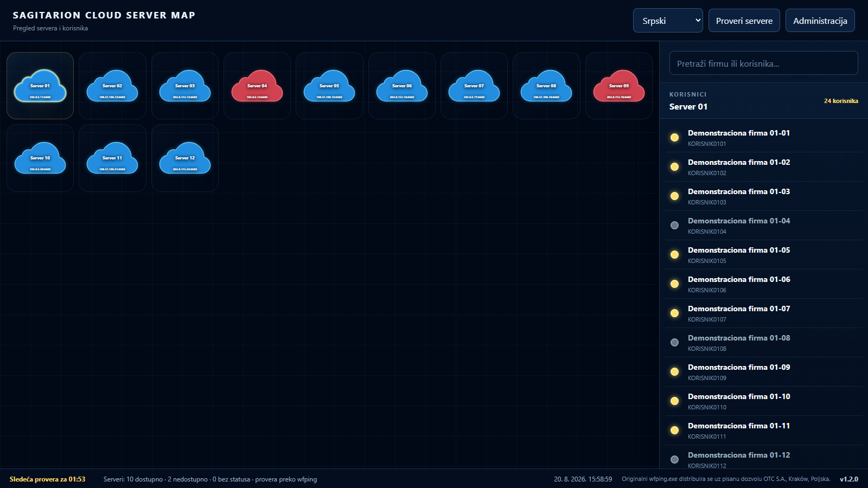This screenshot has width=868, height=488.
Task: Open the Administracija button
Action: [820, 21]
